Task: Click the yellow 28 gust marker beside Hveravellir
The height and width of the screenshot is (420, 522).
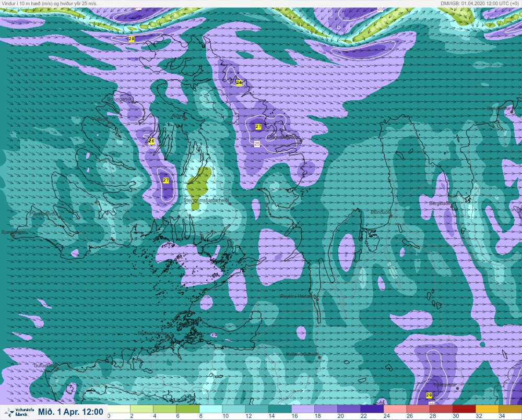Action: (429, 395)
